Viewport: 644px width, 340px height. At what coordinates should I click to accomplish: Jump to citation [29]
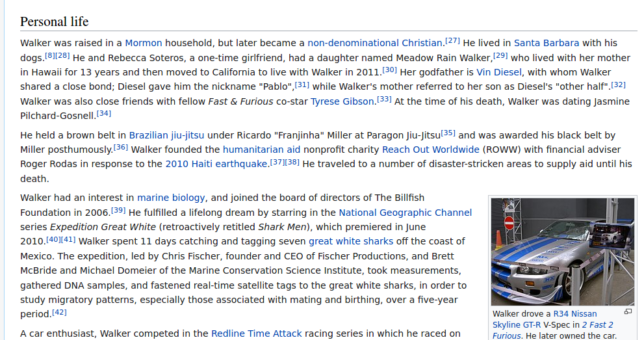click(x=500, y=55)
